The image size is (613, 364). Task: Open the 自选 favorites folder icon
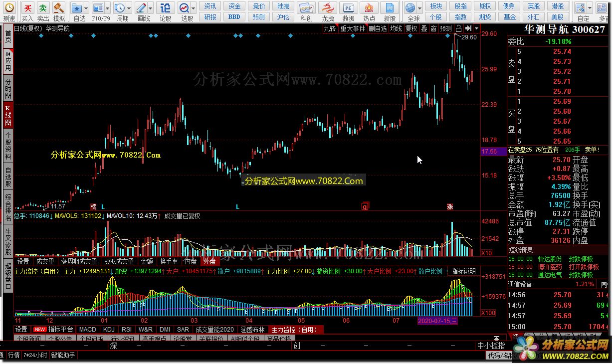point(77,8)
